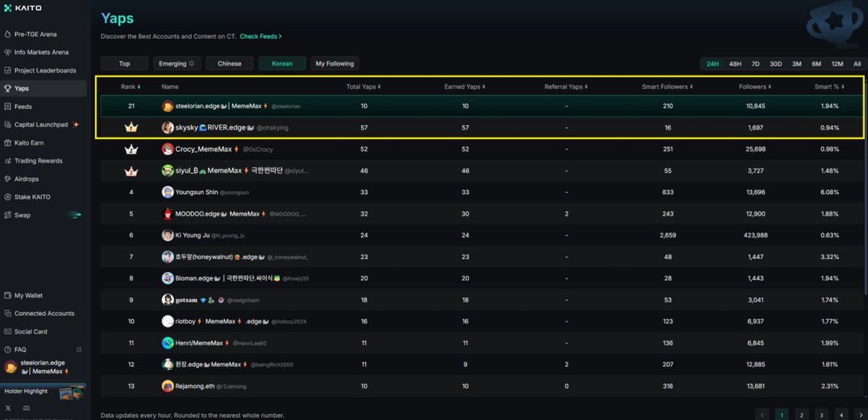Image resolution: width=868 pixels, height=420 pixels.
Task: Select the Yaps trophy icon
Action: click(x=7, y=88)
